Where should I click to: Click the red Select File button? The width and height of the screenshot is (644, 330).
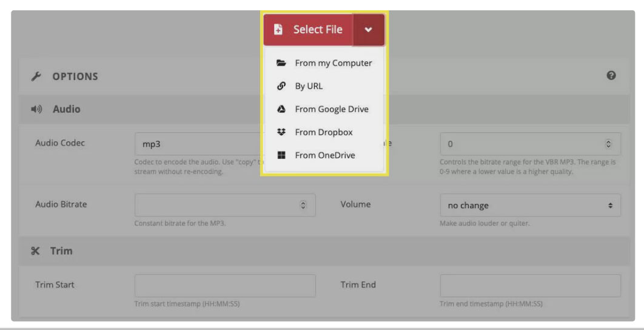(308, 30)
